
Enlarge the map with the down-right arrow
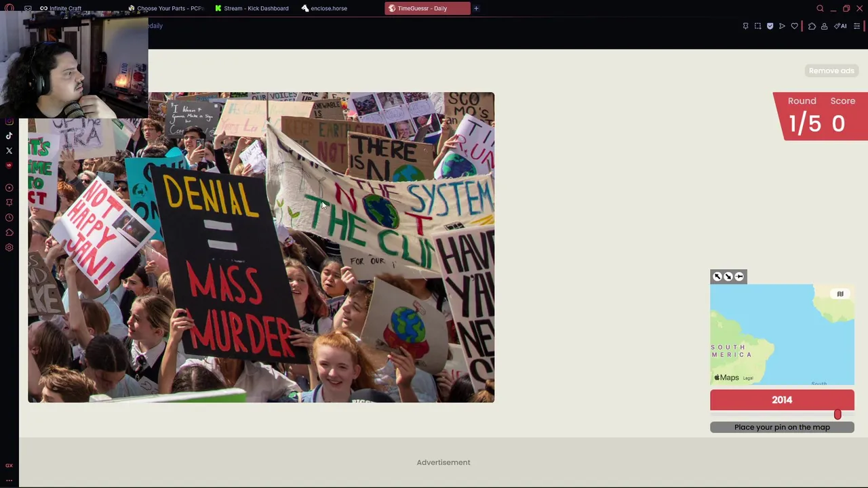pos(728,277)
